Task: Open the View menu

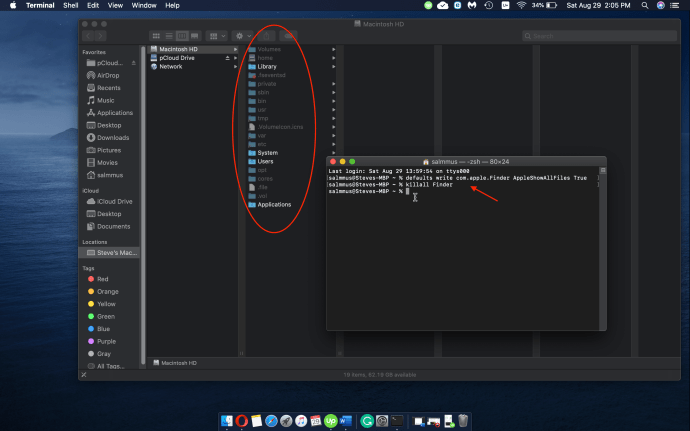Action: (x=115, y=5)
